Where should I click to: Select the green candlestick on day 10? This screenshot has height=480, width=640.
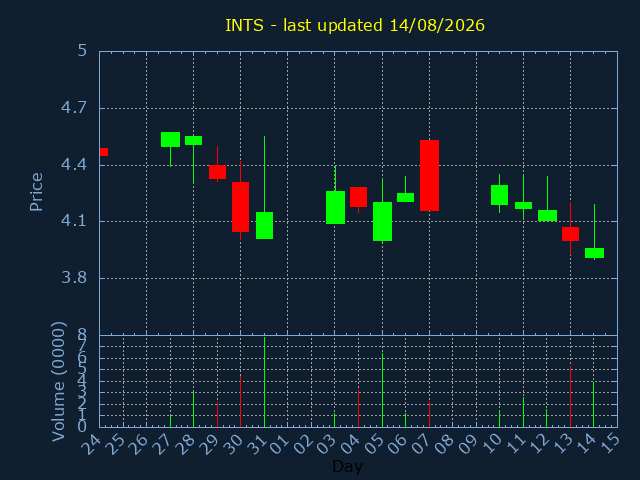499,195
